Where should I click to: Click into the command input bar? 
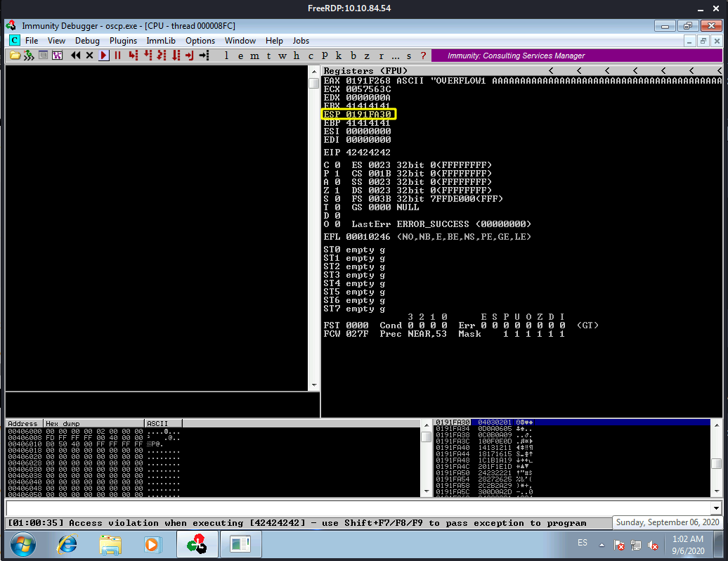[358, 508]
